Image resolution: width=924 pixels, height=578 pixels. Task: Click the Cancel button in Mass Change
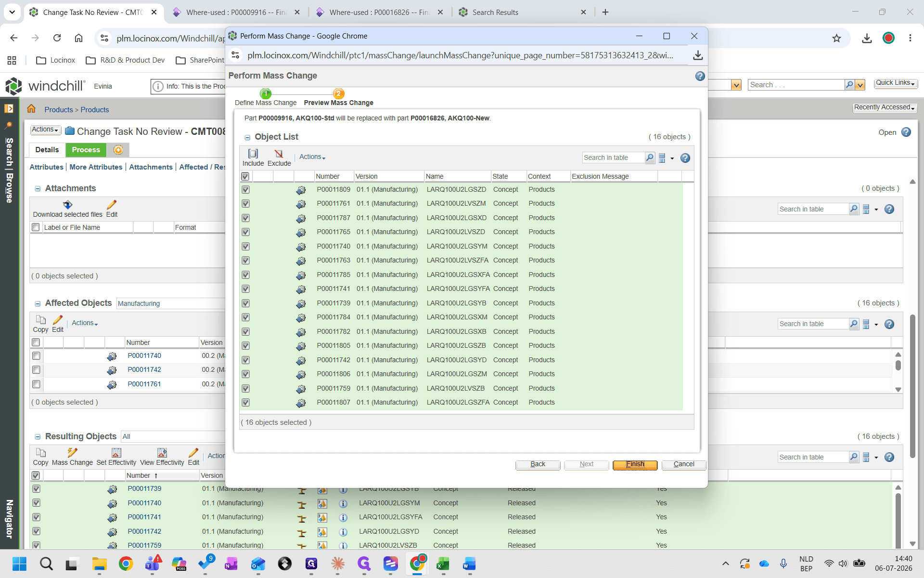(683, 464)
